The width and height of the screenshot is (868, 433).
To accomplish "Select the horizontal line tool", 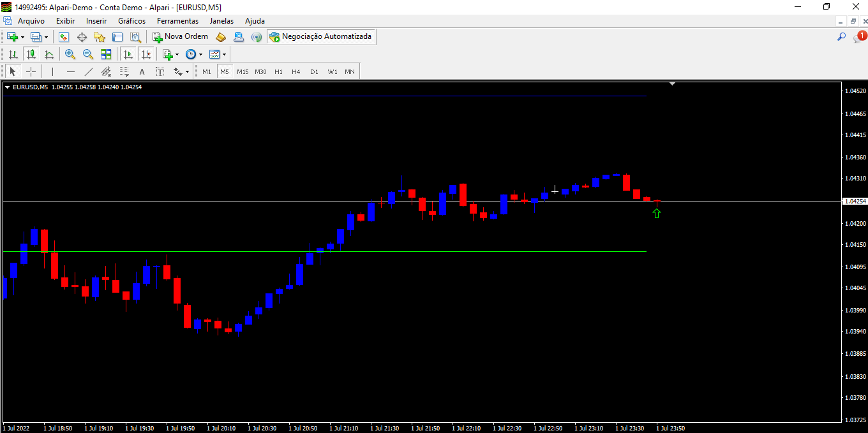I will click(70, 71).
